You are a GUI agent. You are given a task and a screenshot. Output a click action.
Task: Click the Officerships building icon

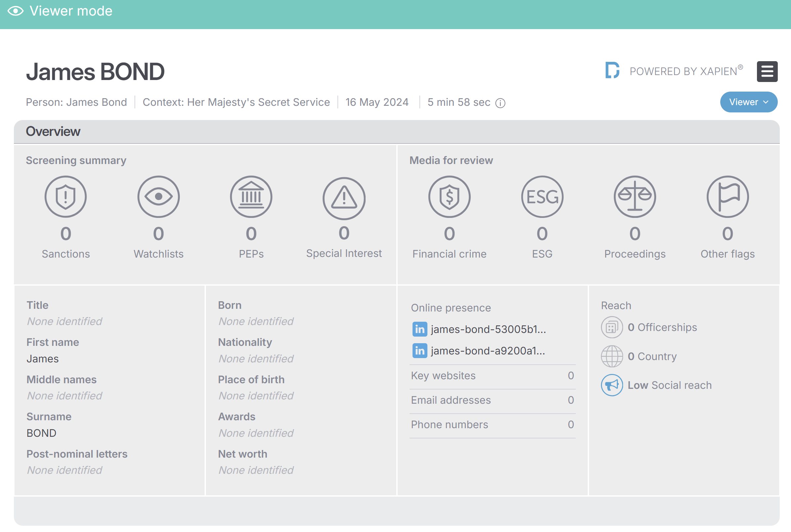612,327
